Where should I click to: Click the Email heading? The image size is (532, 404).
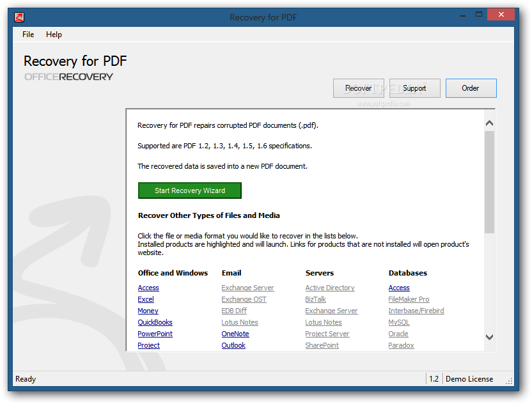coord(231,273)
